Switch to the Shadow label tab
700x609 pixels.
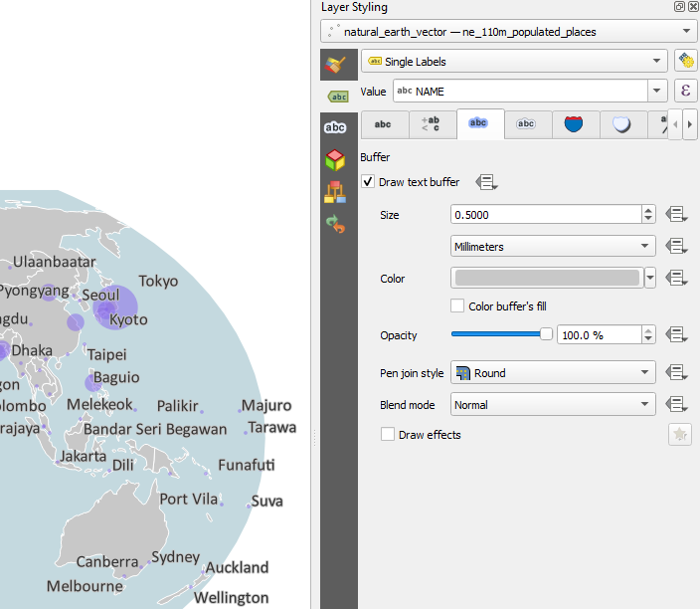pyautogui.click(x=621, y=124)
